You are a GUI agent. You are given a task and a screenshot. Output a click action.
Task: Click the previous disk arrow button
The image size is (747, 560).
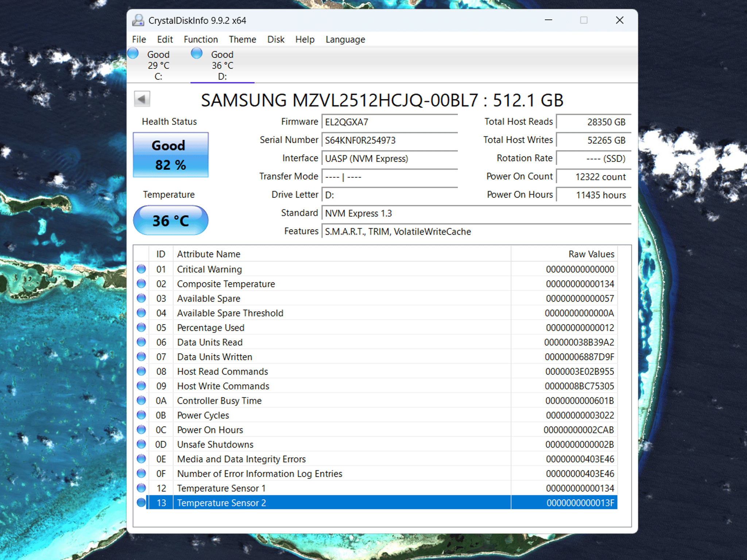(x=142, y=99)
